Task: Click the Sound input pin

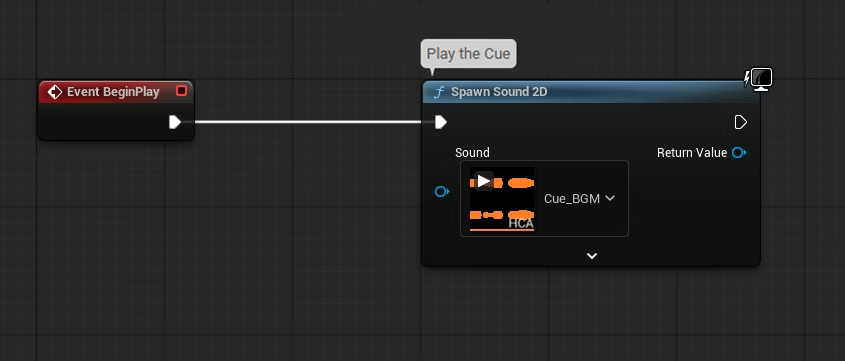Action: 442,191
